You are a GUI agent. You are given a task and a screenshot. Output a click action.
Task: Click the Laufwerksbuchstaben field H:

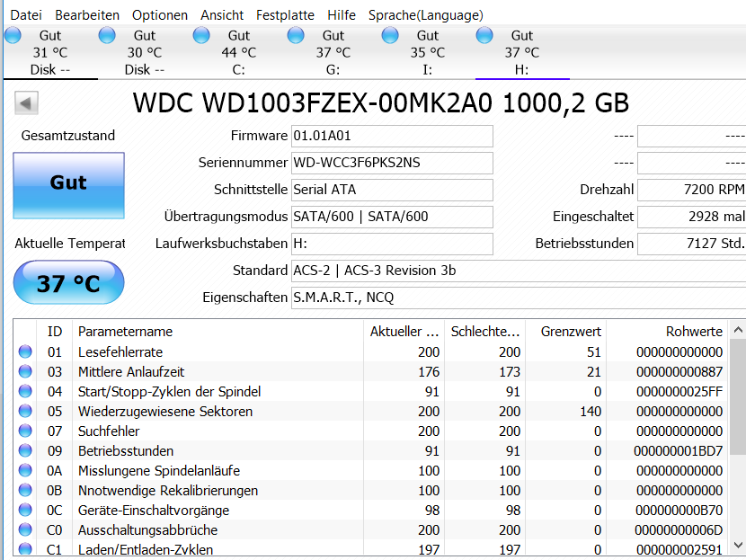(x=392, y=244)
